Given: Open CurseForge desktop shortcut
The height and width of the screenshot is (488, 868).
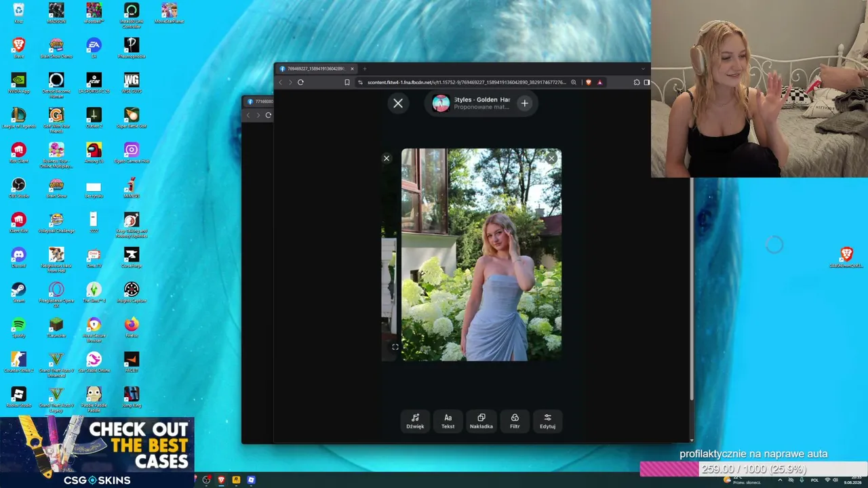Looking at the screenshot, I should coord(132,258).
